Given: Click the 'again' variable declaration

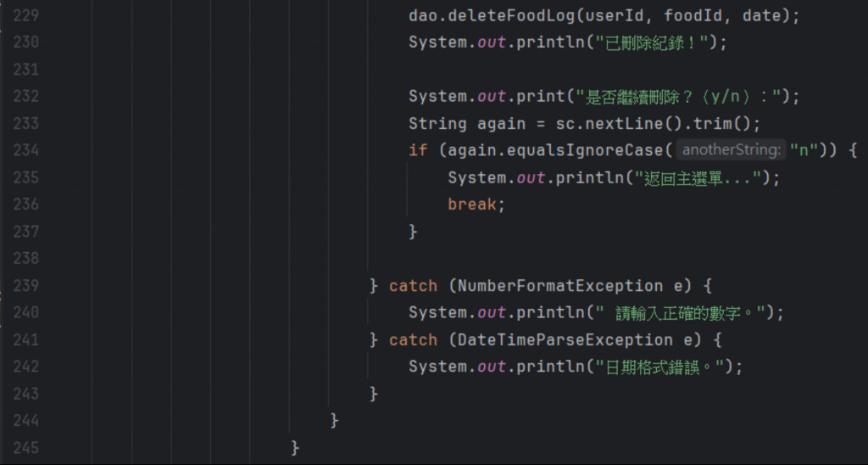Looking at the screenshot, I should (x=502, y=124).
